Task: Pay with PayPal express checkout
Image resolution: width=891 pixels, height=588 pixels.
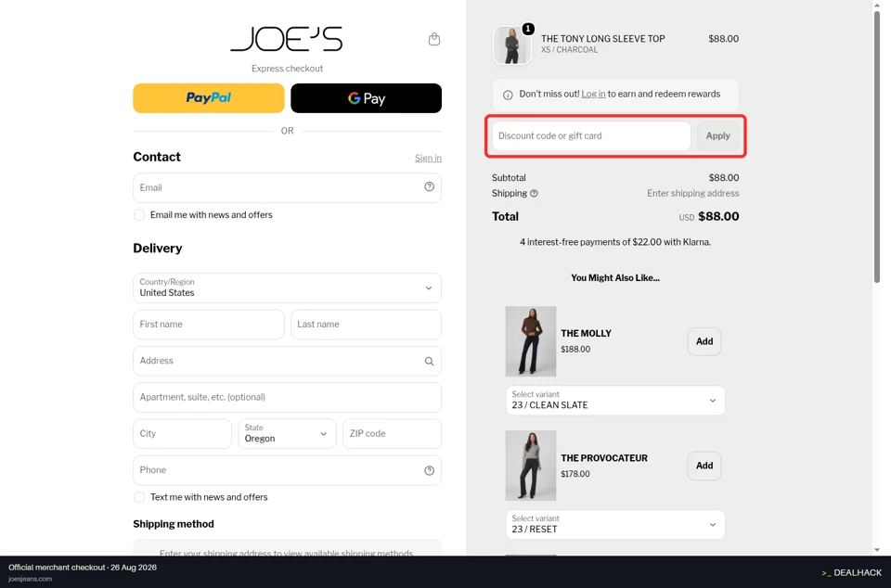Action: click(x=209, y=98)
